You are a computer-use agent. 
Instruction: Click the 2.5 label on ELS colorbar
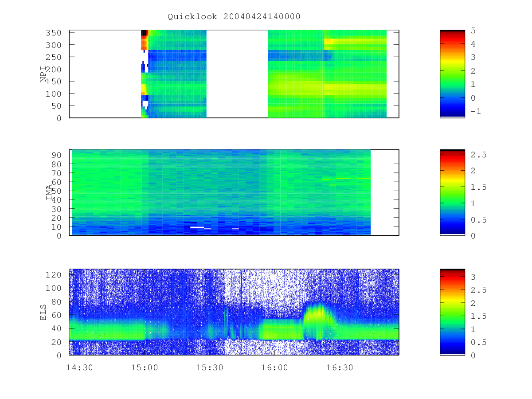coord(478,290)
